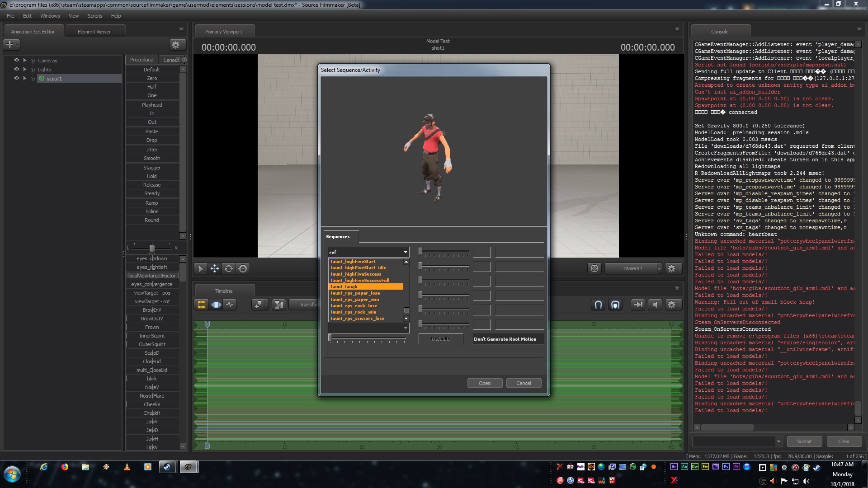Switch to Clip Editor filmstrip mode

point(202,305)
